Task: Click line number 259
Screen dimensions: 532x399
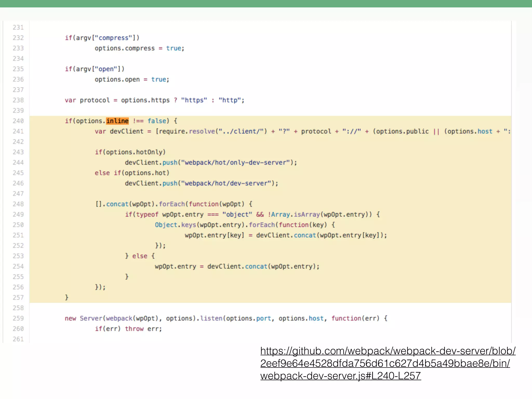Action: tap(18, 318)
